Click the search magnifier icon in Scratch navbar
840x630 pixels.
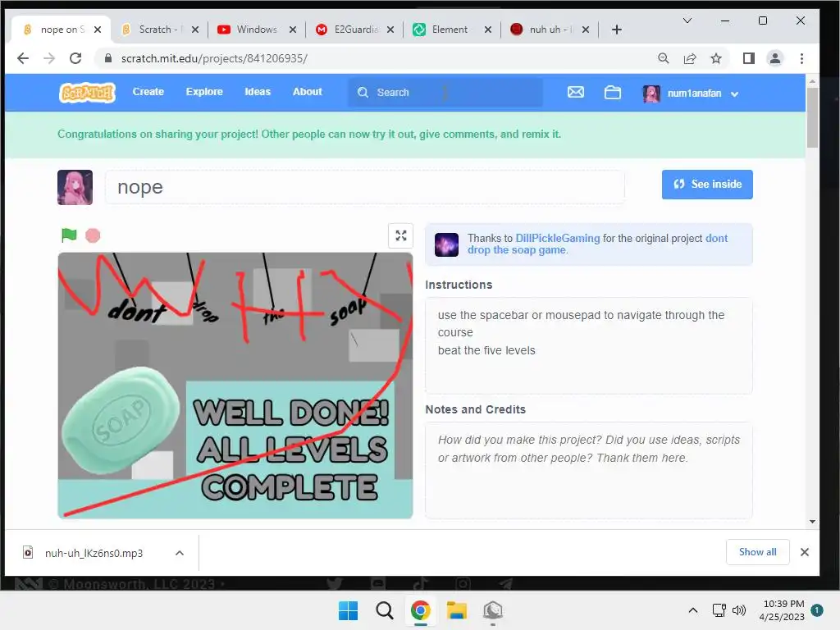pyautogui.click(x=363, y=92)
